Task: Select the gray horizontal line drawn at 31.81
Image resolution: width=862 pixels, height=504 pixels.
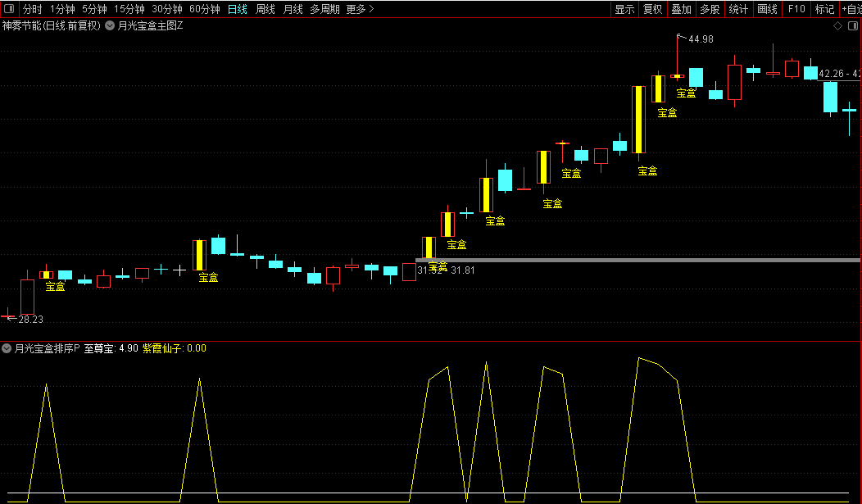Action: pos(637,260)
